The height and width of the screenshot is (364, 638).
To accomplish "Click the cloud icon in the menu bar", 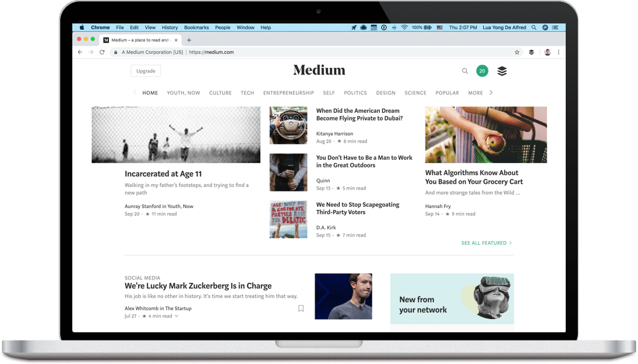I will (364, 27).
